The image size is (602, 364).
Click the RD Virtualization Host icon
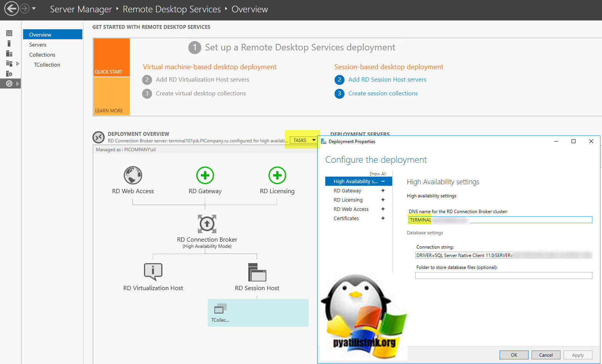click(x=153, y=272)
